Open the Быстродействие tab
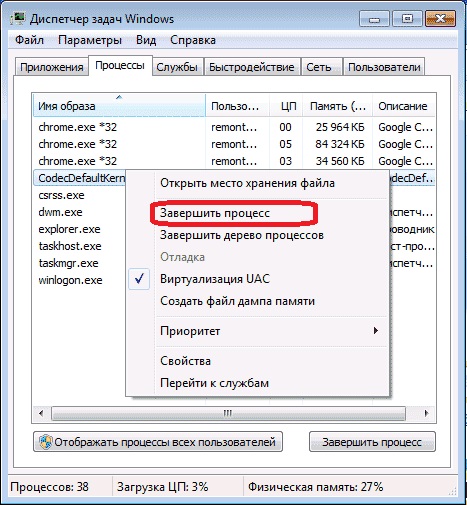Viewport: 467px width, 505px height. click(x=252, y=67)
